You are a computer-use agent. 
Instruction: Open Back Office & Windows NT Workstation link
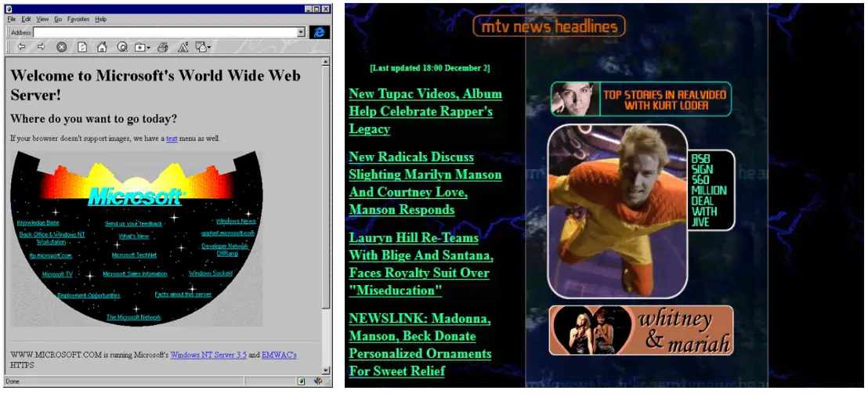(x=52, y=238)
